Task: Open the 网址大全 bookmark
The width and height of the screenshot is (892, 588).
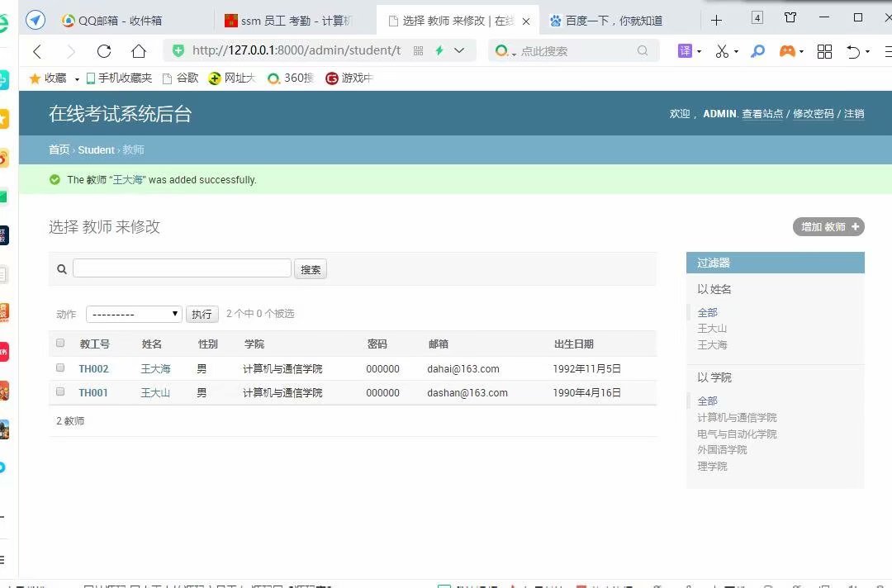Action: (232, 78)
